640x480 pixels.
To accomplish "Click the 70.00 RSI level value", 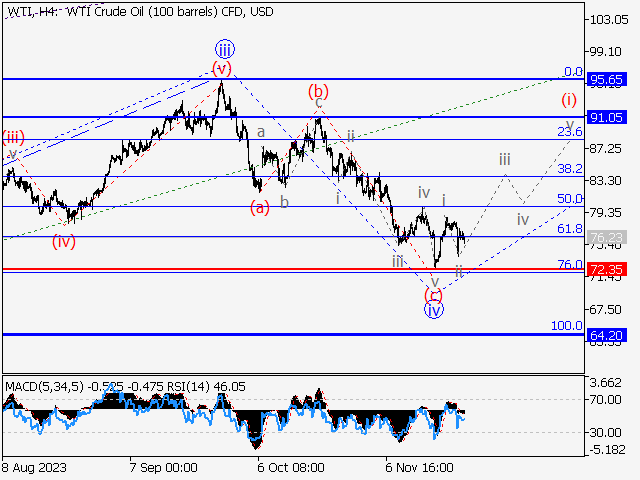I will 606,400.
